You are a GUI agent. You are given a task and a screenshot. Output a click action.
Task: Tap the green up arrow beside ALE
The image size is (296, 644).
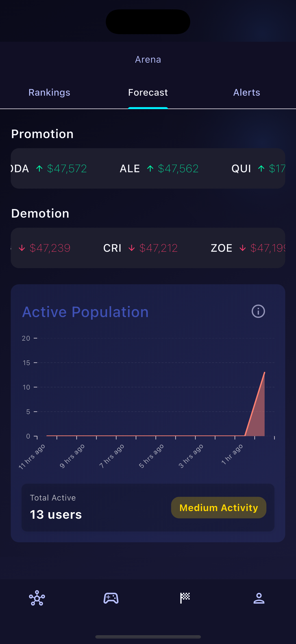(150, 168)
